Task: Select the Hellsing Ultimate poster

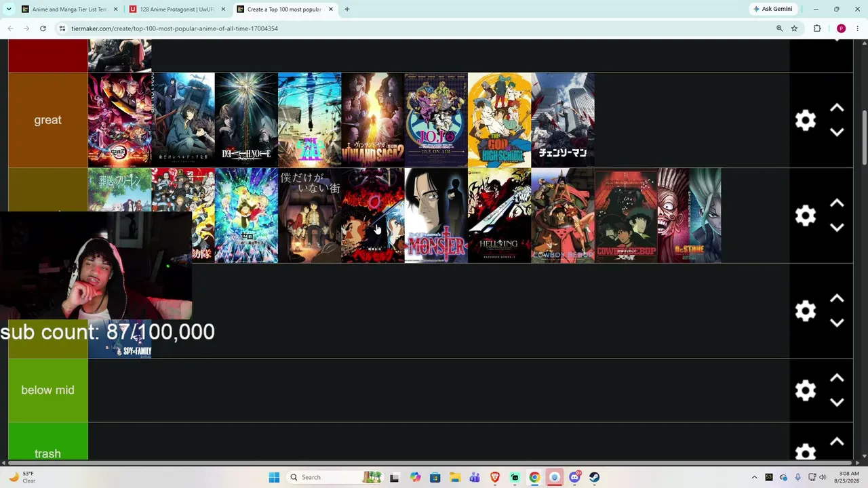Action: click(500, 216)
